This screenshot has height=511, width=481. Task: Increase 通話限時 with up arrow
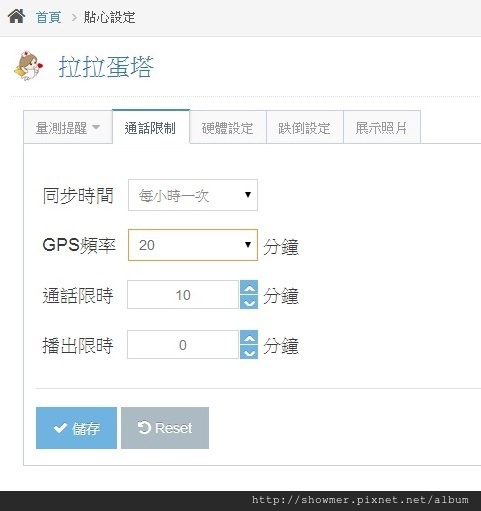[249, 287]
